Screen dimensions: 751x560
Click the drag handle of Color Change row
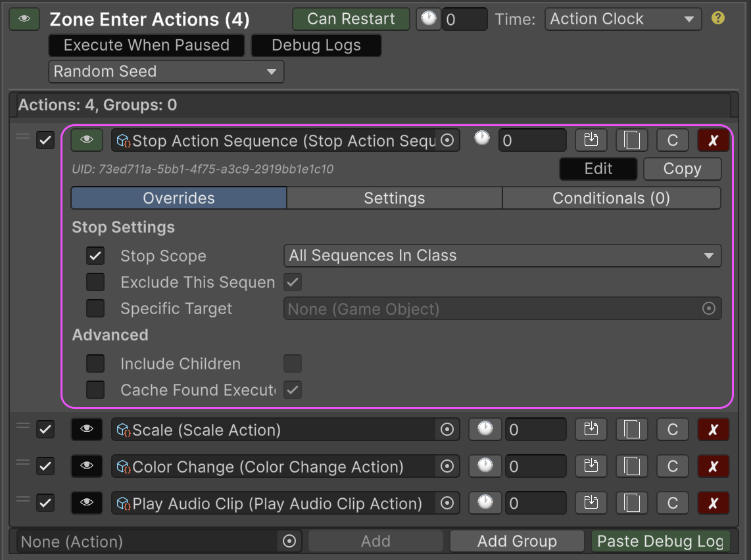(x=23, y=464)
